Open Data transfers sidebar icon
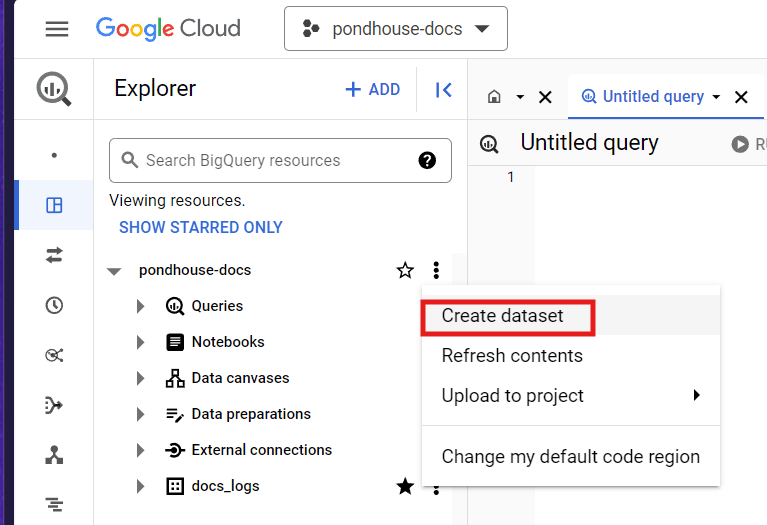This screenshot has height=525, width=767. [54, 255]
